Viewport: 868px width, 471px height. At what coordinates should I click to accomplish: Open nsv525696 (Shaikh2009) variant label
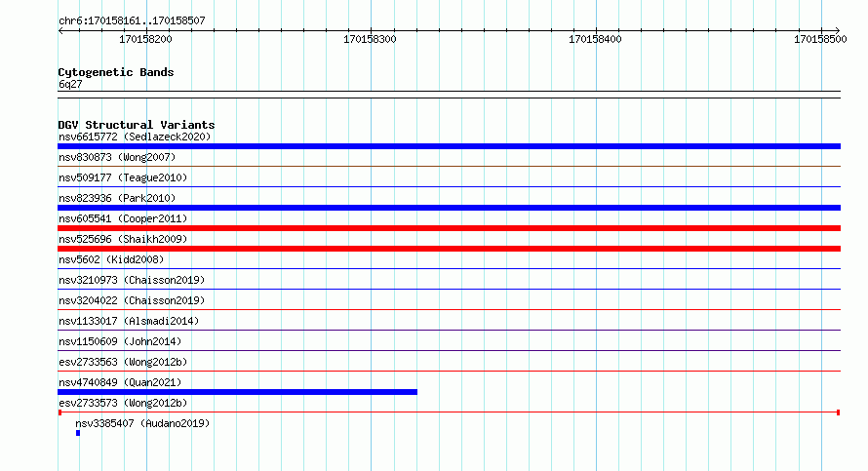[123, 239]
